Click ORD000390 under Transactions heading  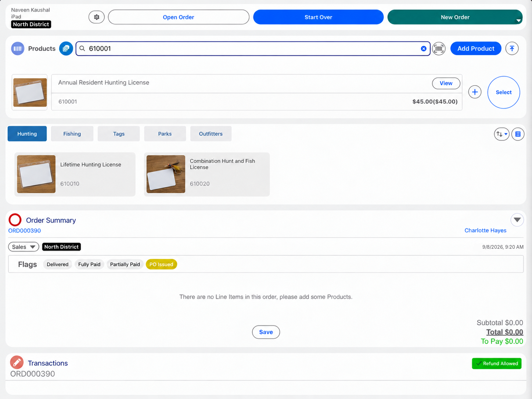click(x=33, y=374)
